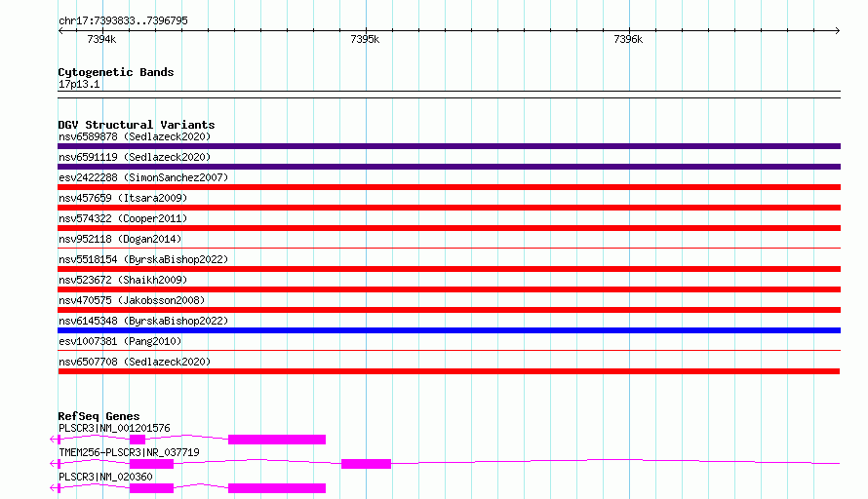This screenshot has width=868, height=499.
Task: Click the red bar under nsv523672
Action: click(x=449, y=289)
